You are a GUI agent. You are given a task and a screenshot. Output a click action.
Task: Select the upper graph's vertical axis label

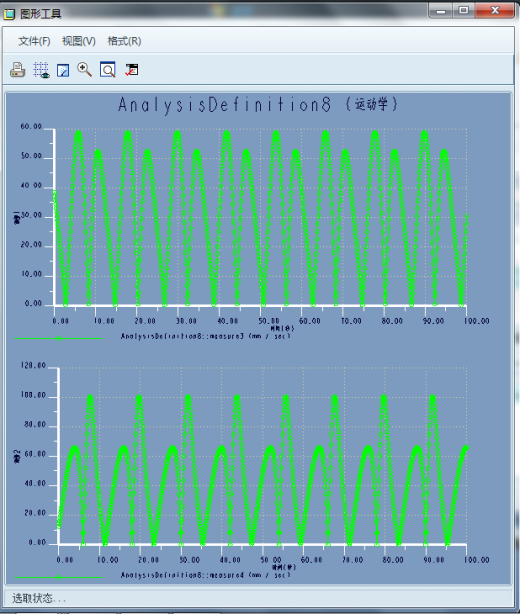[x=17, y=218]
